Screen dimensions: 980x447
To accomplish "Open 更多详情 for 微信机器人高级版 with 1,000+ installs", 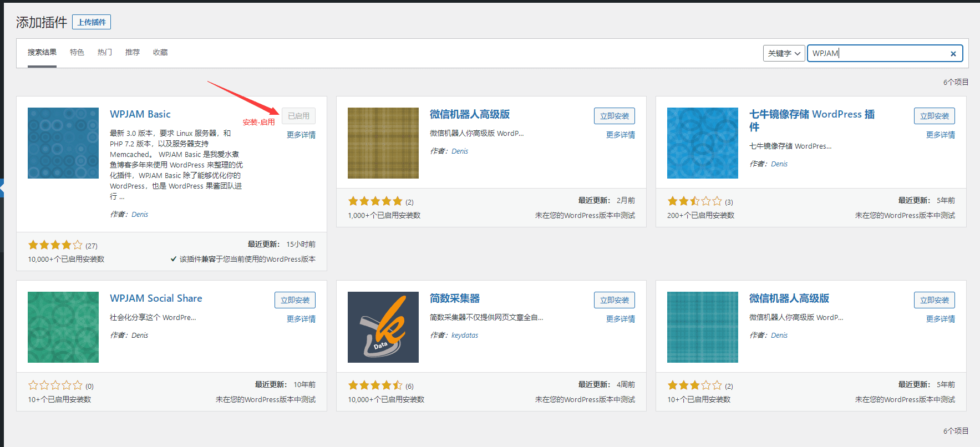I will coord(621,135).
